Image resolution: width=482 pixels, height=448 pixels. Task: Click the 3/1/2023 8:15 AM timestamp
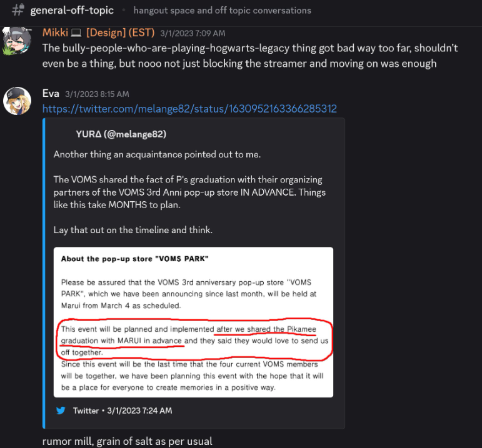[x=97, y=94]
